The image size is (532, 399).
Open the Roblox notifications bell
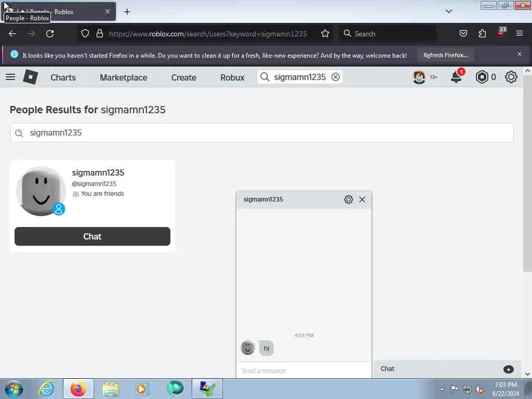coord(456,77)
